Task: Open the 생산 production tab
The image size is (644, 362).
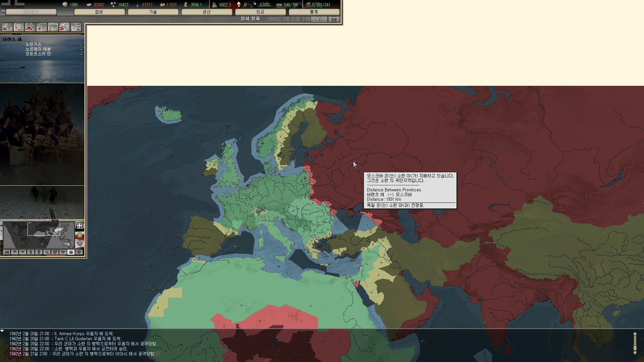Action: [207, 12]
